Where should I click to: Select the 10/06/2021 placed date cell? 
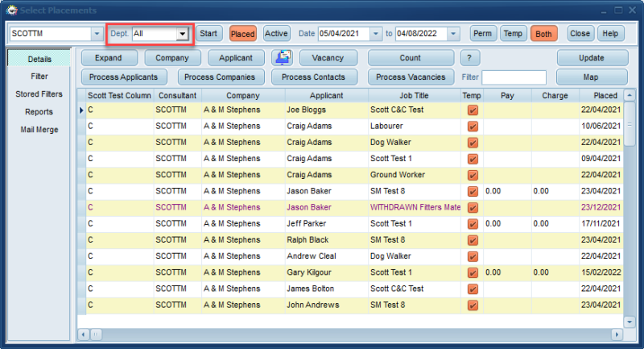point(601,126)
